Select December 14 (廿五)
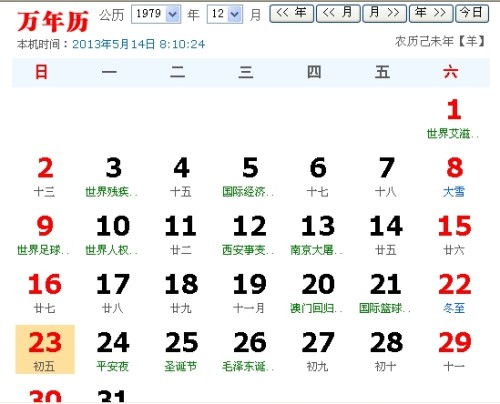Viewport: 500px width, 404px height. click(386, 236)
